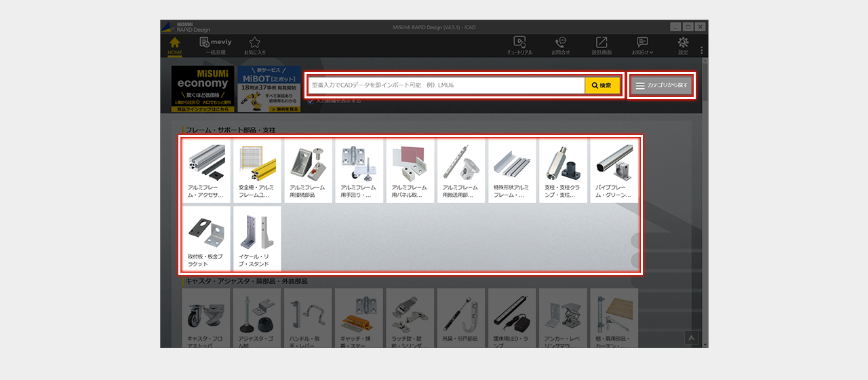Open the 設定 settings gear
Viewport: 868px width, 380px height.
pyautogui.click(x=683, y=45)
